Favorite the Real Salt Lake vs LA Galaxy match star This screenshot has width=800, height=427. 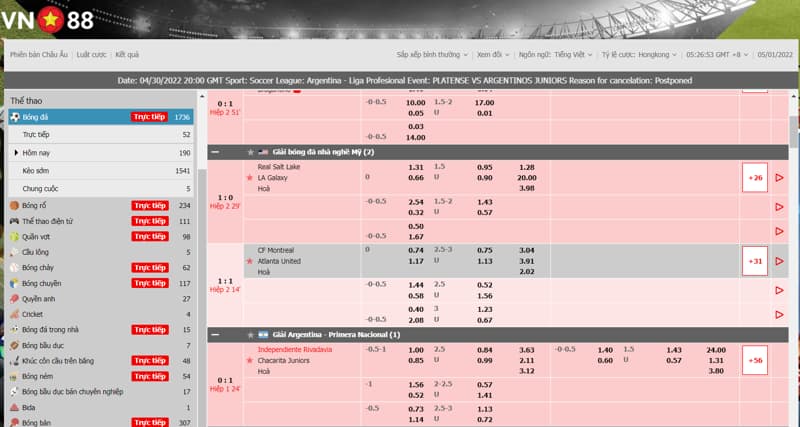pyautogui.click(x=249, y=178)
